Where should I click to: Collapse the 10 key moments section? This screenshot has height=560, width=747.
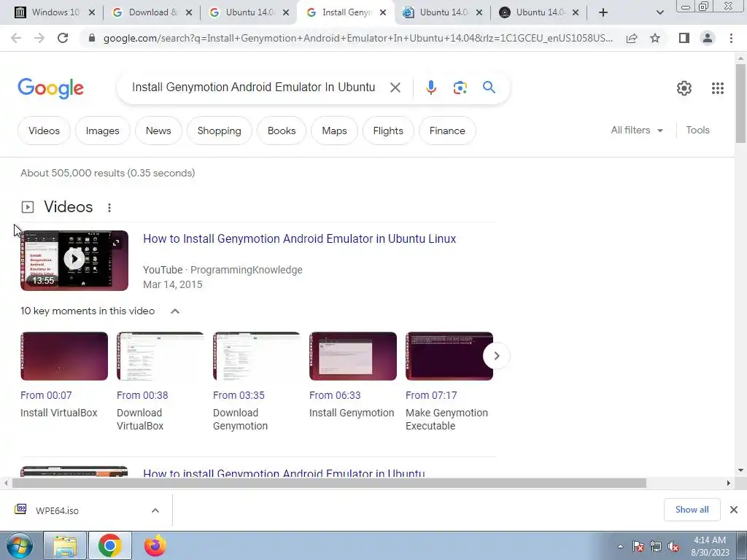(175, 311)
